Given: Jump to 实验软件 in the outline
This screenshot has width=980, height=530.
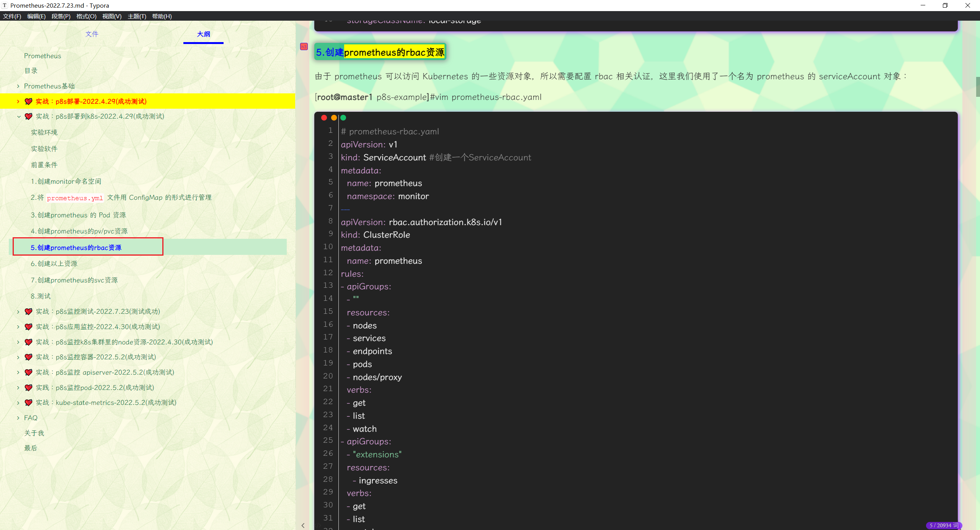Looking at the screenshot, I should coord(44,149).
